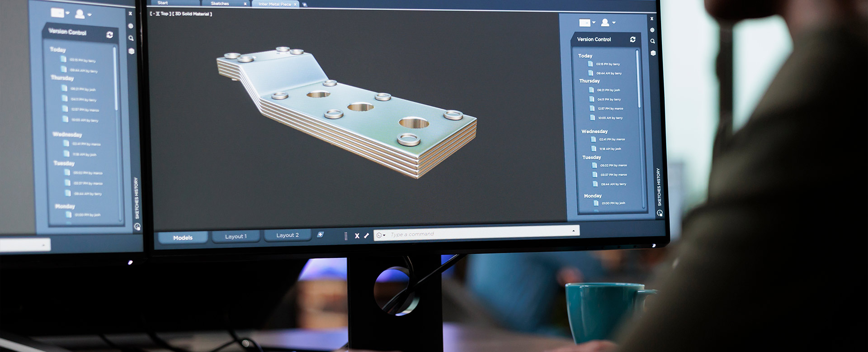
Task: Switch to the Layout 1 tab
Action: point(236,236)
